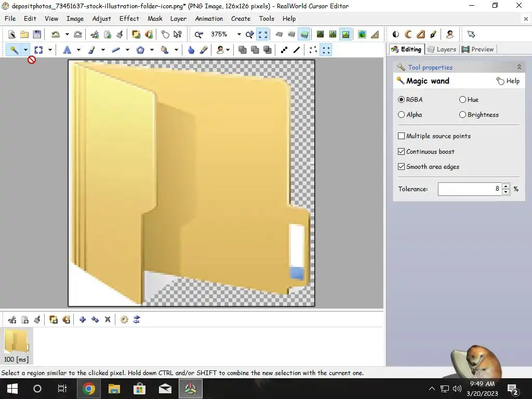The height and width of the screenshot is (399, 532).
Task: Click the reverse frames arrows icon
Action: tap(137, 320)
